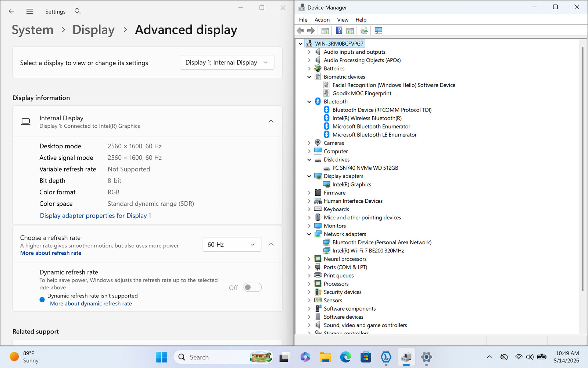Open Microsoft Store from the taskbar
This screenshot has height=368, width=588.
click(x=366, y=357)
